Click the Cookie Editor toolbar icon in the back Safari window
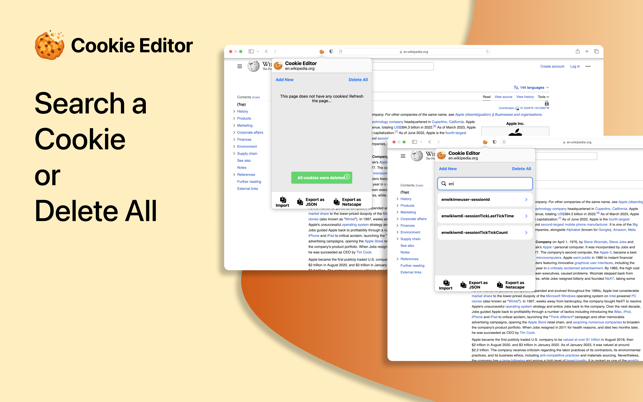This screenshot has width=643, height=402. coord(322,51)
